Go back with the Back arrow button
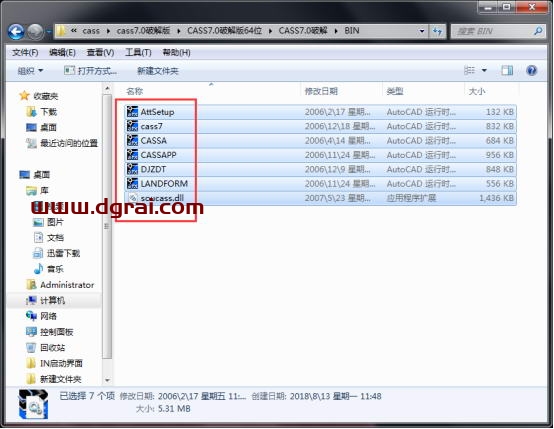This screenshot has width=554, height=429. click(x=16, y=32)
